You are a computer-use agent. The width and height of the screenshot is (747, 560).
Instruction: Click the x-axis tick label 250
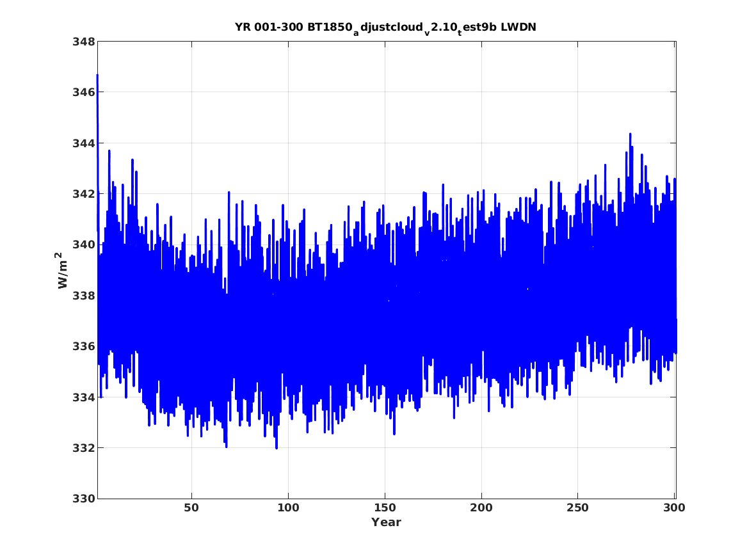pyautogui.click(x=578, y=508)
